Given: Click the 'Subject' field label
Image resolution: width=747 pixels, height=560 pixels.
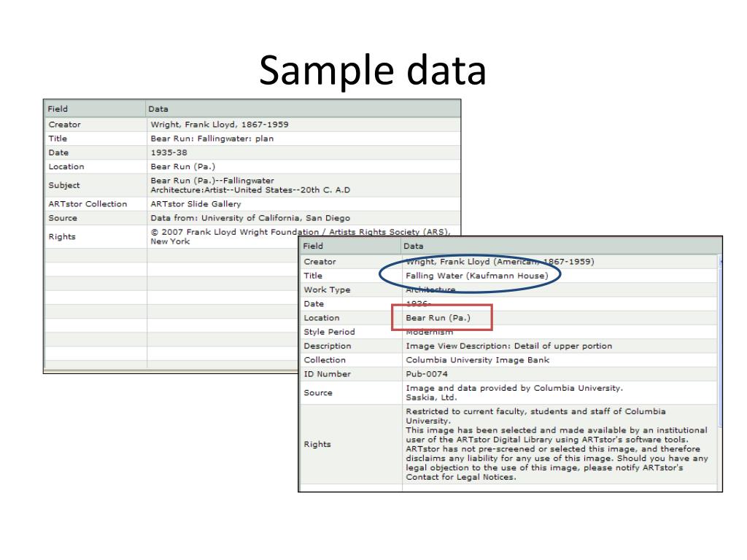Looking at the screenshot, I should [64, 185].
